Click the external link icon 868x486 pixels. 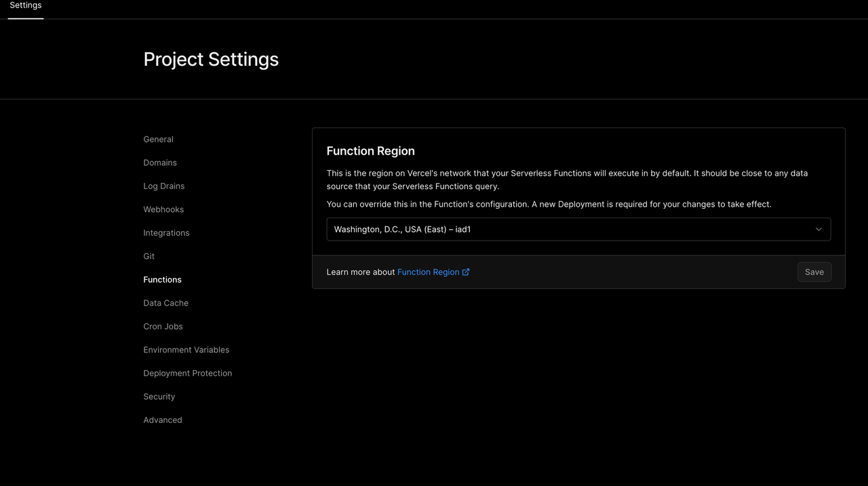(466, 272)
